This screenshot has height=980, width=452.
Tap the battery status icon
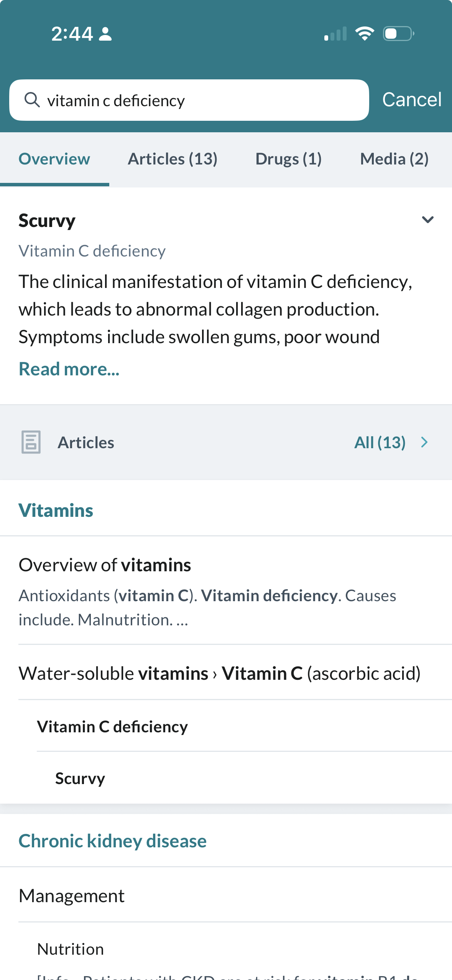pyautogui.click(x=398, y=34)
